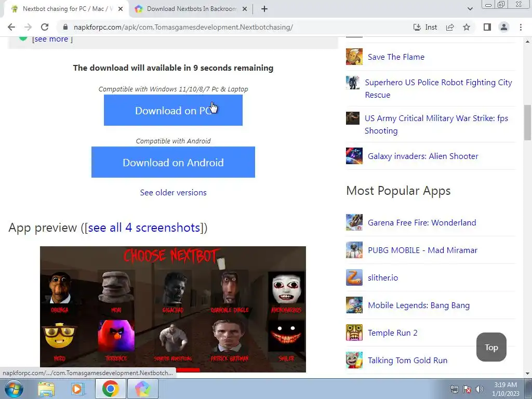Open Windows Explorer from the taskbar
This screenshot has height=399, width=532.
click(46, 389)
